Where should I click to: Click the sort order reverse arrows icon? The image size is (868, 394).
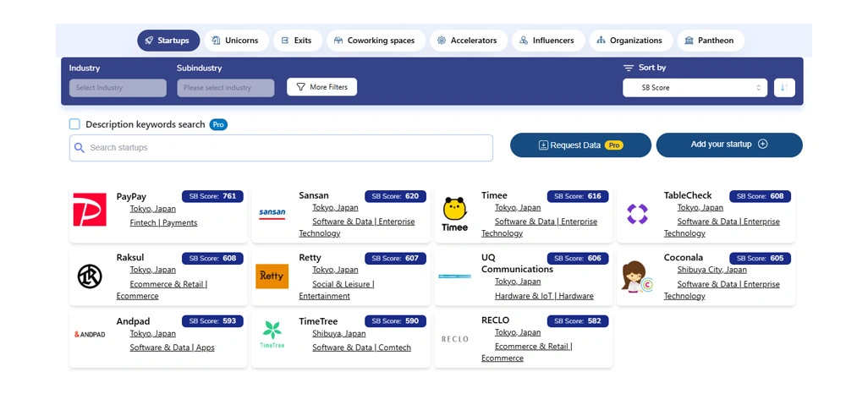[784, 87]
